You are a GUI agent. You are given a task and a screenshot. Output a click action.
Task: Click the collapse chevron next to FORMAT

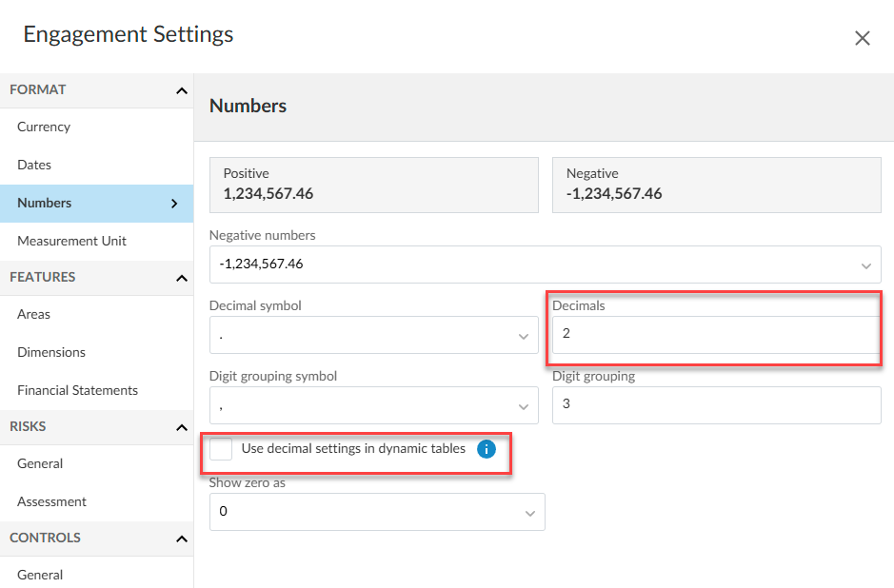click(x=181, y=89)
